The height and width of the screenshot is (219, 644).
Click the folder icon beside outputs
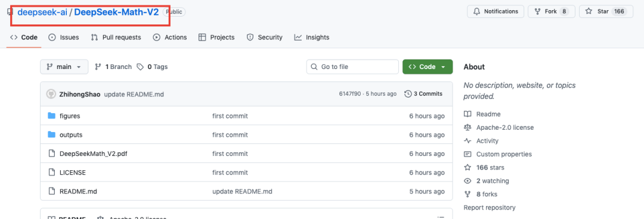click(51, 135)
